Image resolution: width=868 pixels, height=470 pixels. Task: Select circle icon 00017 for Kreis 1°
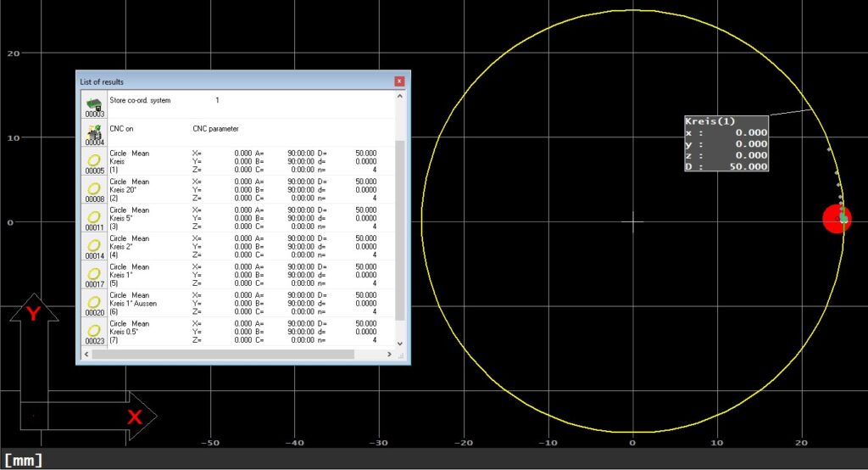tap(94, 275)
